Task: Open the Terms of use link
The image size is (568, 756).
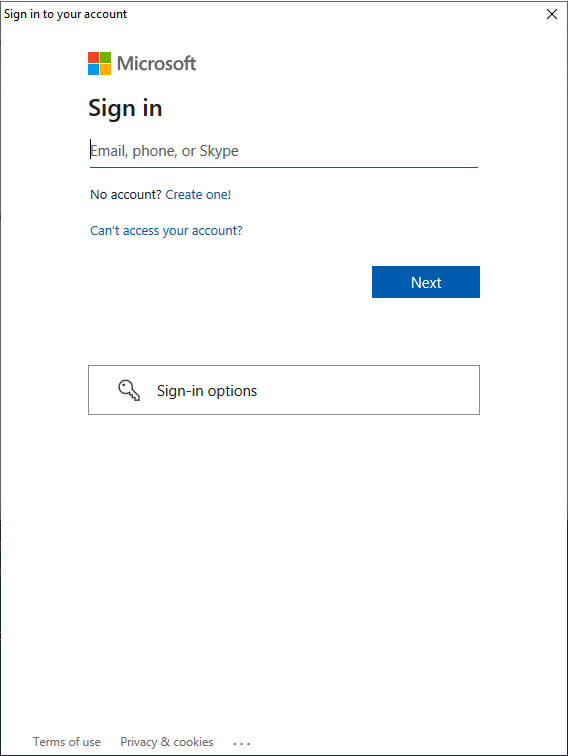Action: point(67,742)
